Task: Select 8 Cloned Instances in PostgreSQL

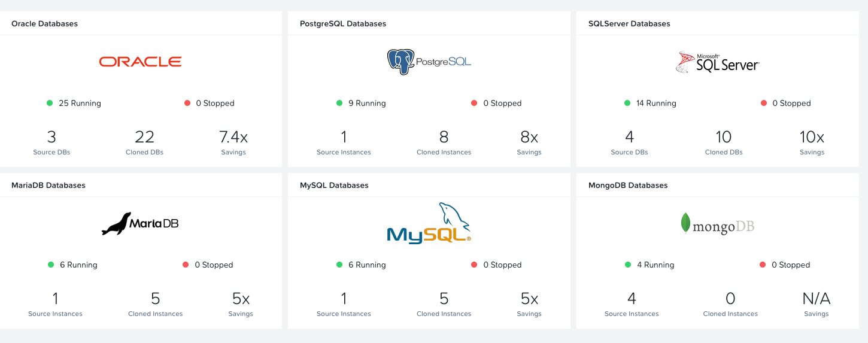Action: coord(444,142)
